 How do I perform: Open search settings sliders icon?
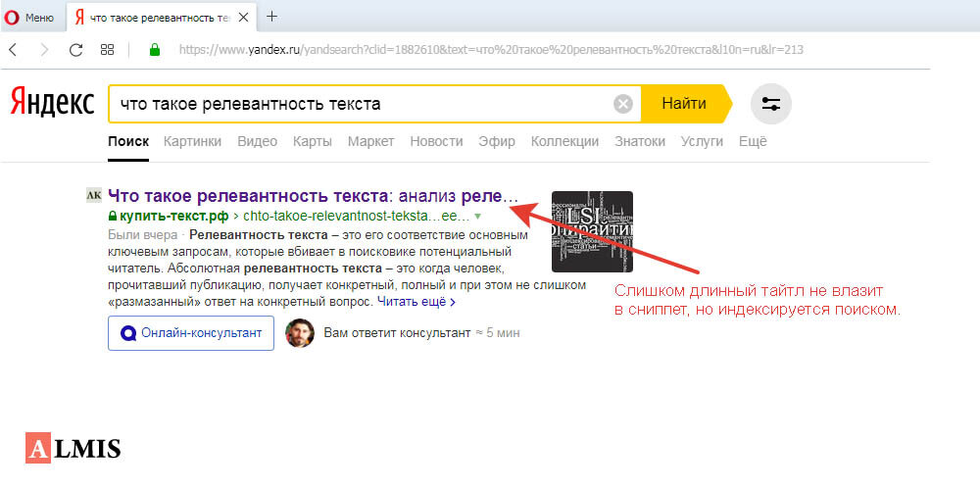pyautogui.click(x=770, y=104)
